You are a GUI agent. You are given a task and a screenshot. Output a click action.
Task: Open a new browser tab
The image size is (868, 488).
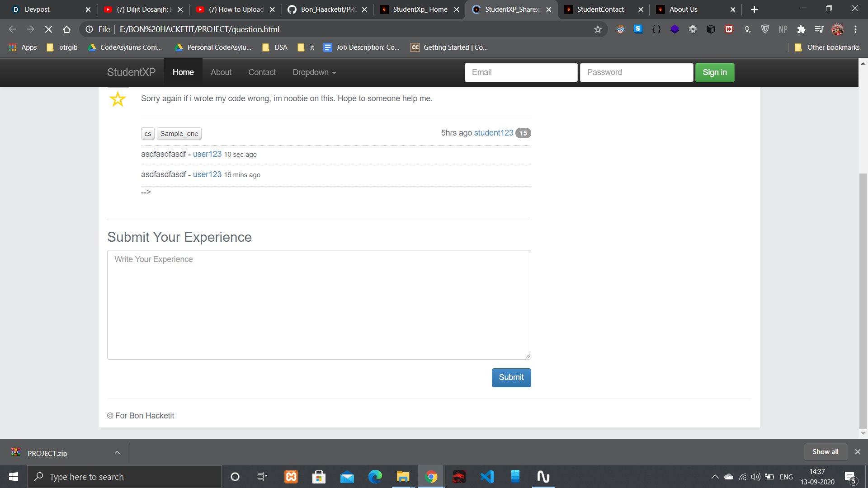(754, 9)
